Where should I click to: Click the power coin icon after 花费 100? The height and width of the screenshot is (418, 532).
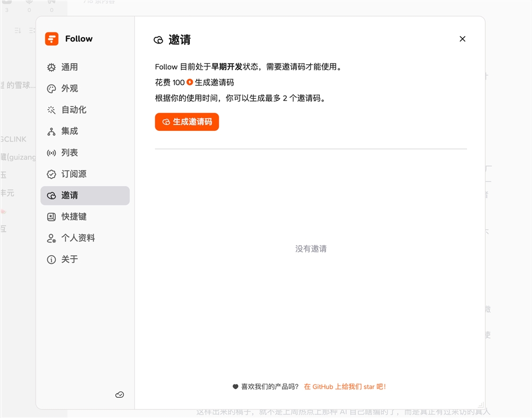(x=190, y=82)
